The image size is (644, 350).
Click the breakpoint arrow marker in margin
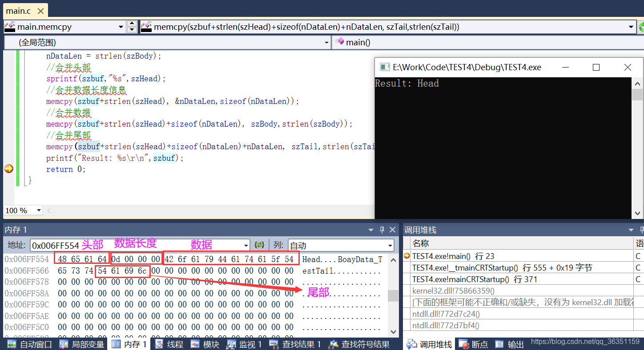pyautogui.click(x=8, y=169)
